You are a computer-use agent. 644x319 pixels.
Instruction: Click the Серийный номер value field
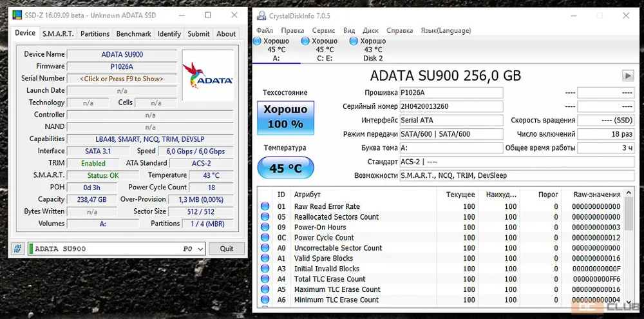tap(451, 106)
